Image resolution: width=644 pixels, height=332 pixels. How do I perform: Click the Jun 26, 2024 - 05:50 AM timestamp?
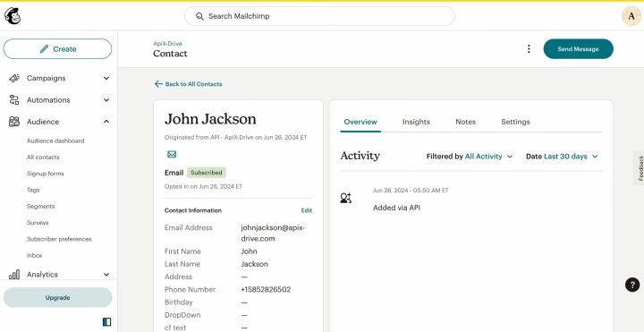point(411,191)
